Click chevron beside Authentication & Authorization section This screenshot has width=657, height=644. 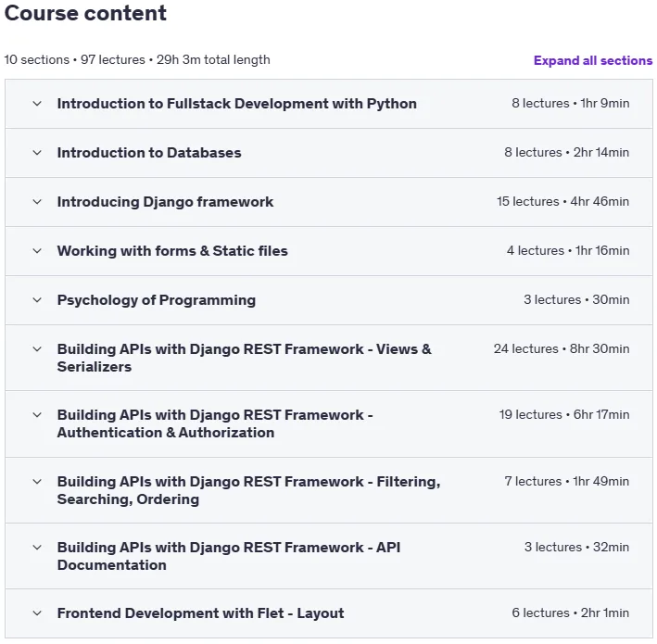(37, 415)
